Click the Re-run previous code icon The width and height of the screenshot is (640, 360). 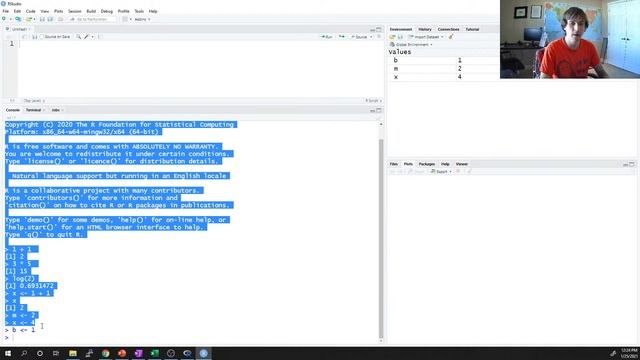pyautogui.click(x=342, y=37)
